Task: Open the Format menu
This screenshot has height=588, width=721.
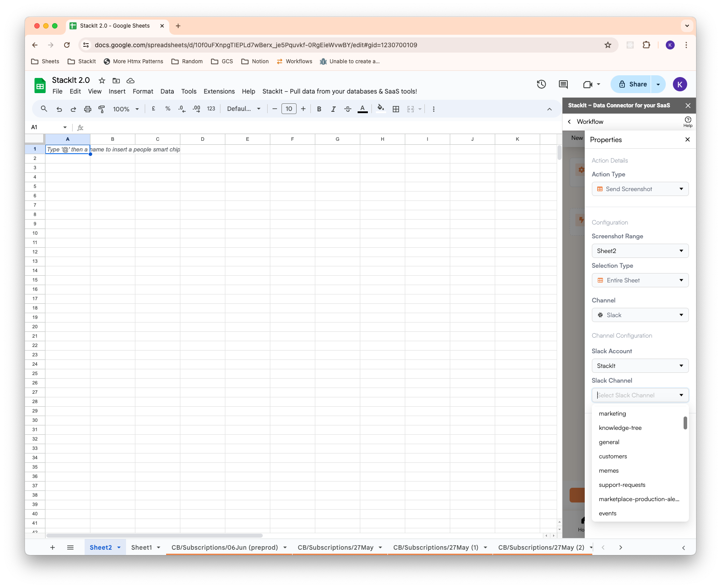Action: (143, 91)
